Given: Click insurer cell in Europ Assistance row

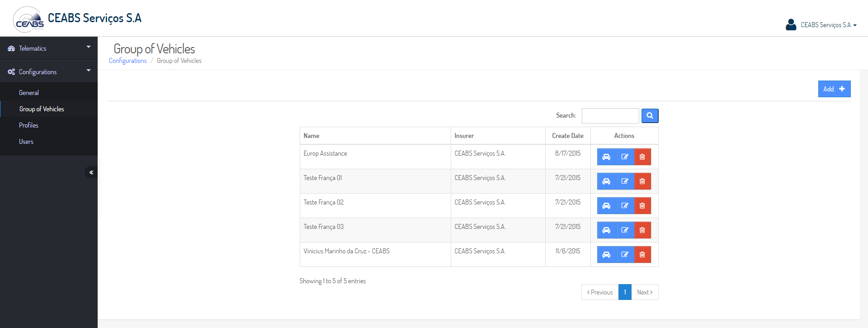Looking at the screenshot, I should pyautogui.click(x=498, y=157).
